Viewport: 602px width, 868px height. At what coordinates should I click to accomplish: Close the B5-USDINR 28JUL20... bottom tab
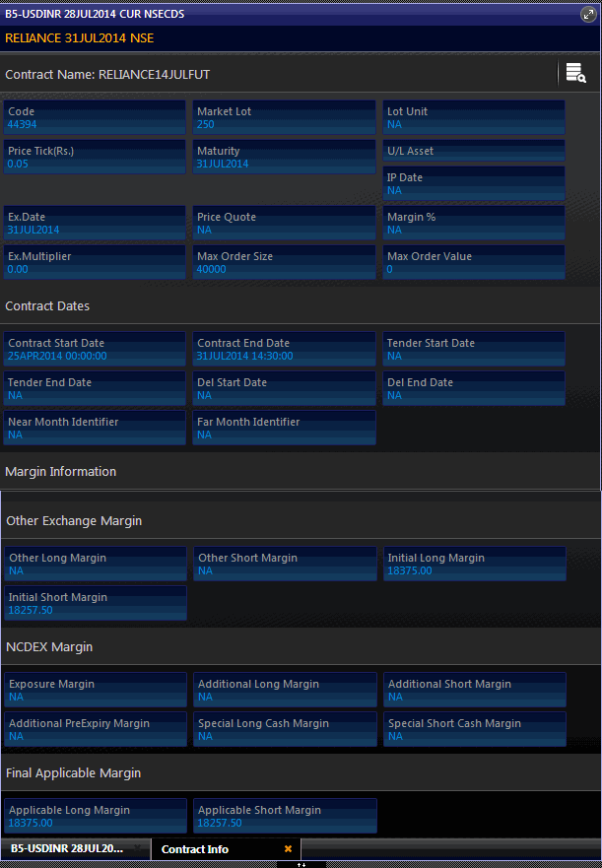tap(137, 848)
